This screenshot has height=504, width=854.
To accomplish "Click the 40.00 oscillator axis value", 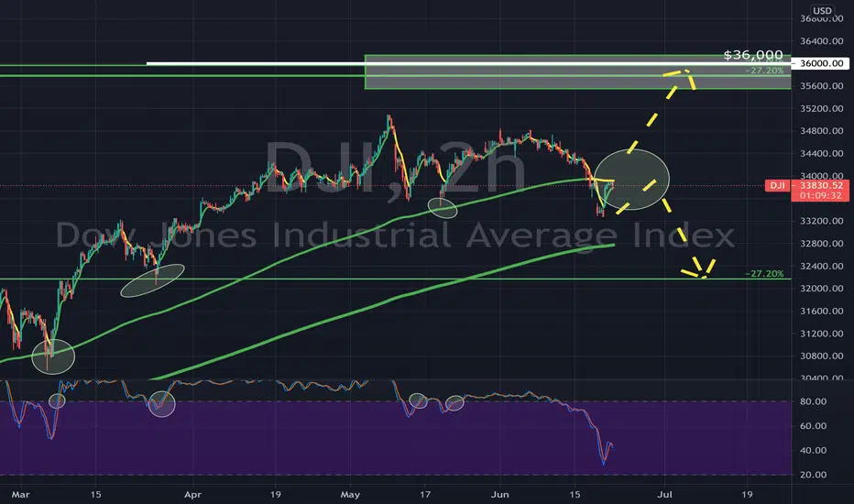I will tap(813, 450).
